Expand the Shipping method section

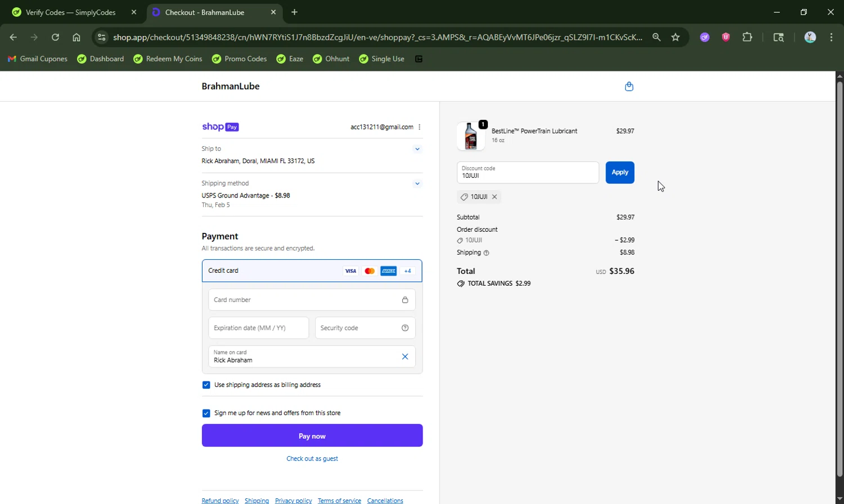(x=417, y=183)
